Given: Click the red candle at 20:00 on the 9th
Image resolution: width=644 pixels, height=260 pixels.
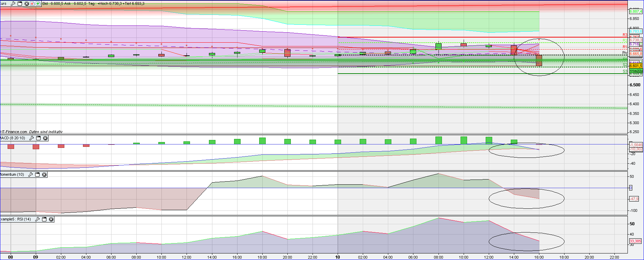Looking at the screenshot, I should click(x=287, y=53).
